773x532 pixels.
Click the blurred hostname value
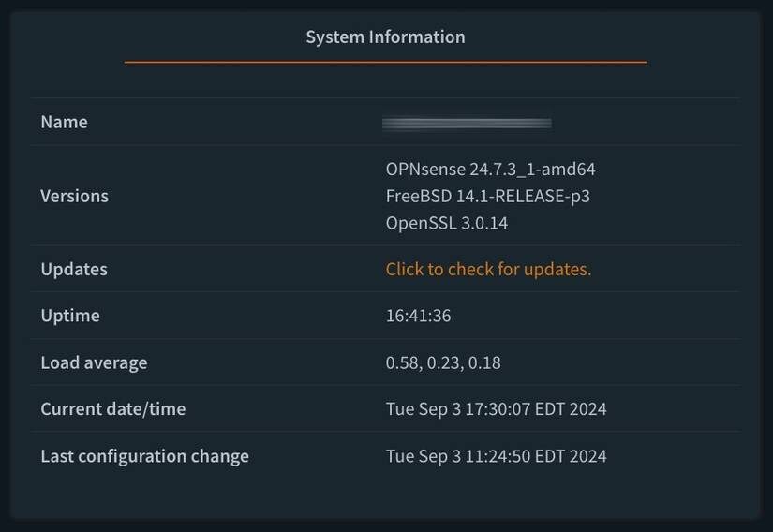(467, 123)
